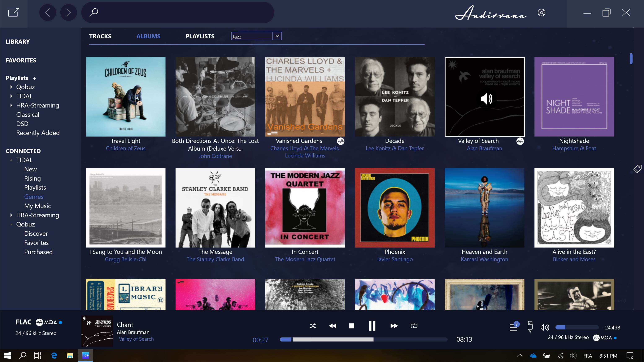Toggle repeat playback mode

414,326
